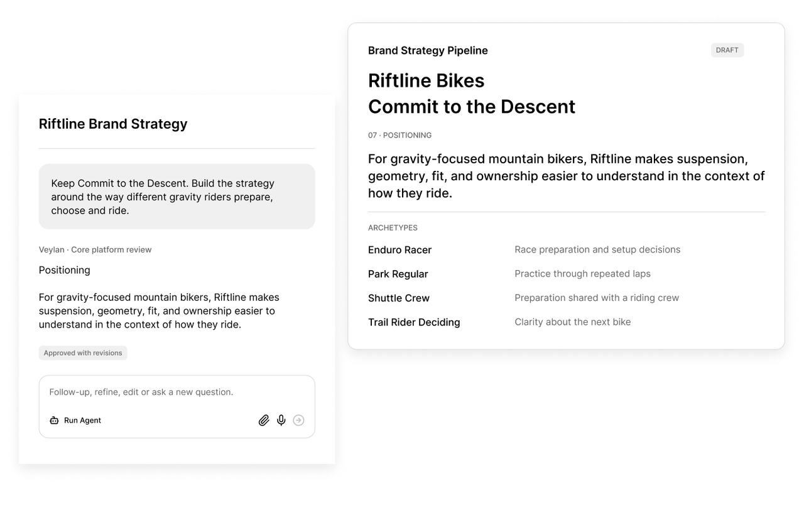Click the Positioning heading in chat panel

pos(64,270)
